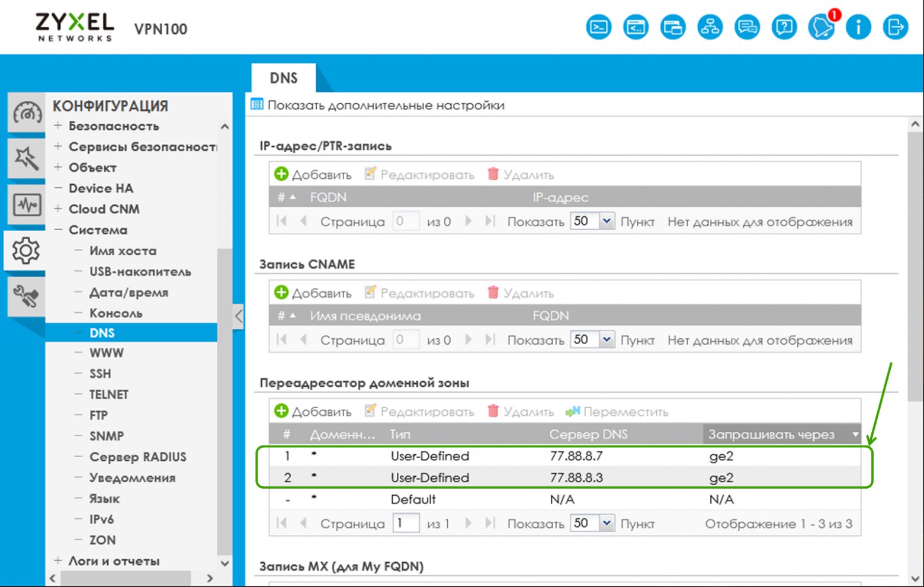Click the About info icon
924x587 pixels.
[858, 27]
